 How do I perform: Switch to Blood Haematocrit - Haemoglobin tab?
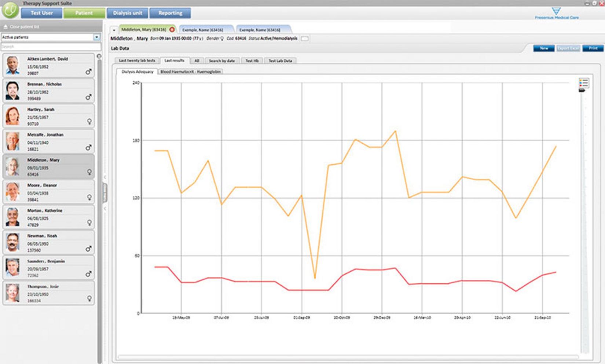click(190, 72)
